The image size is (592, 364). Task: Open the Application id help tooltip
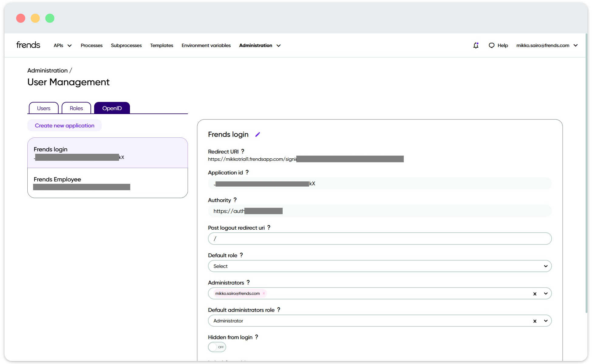(247, 172)
